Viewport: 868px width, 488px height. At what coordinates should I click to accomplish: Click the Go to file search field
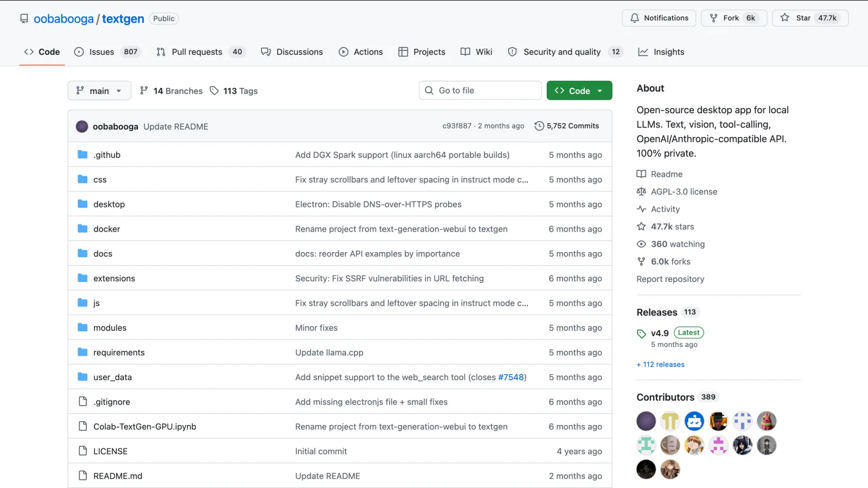tap(480, 91)
